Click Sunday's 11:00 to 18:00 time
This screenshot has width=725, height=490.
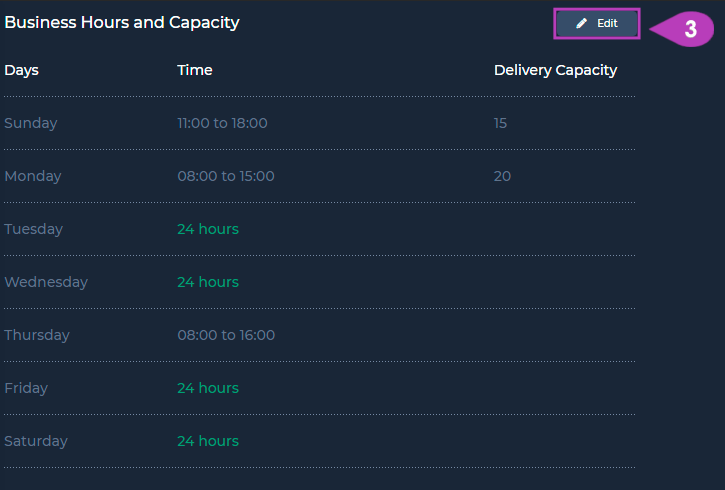point(222,123)
